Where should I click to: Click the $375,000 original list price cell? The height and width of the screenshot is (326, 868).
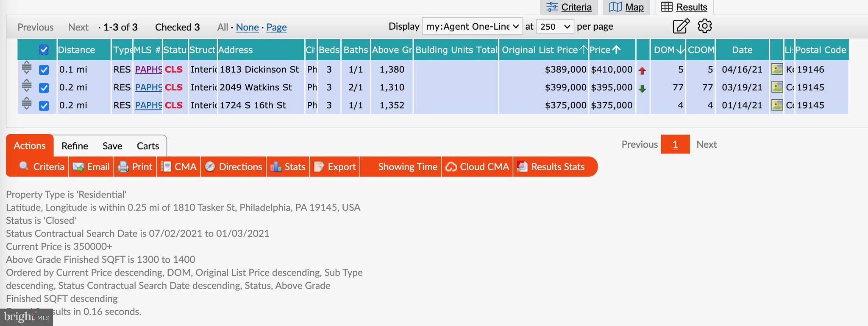coord(544,105)
